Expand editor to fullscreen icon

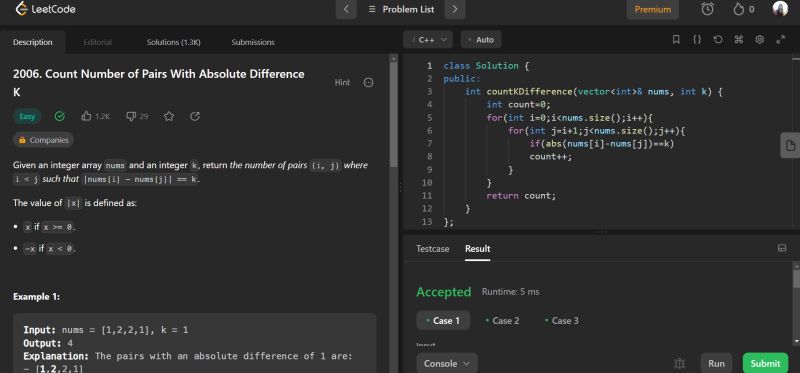(780, 40)
